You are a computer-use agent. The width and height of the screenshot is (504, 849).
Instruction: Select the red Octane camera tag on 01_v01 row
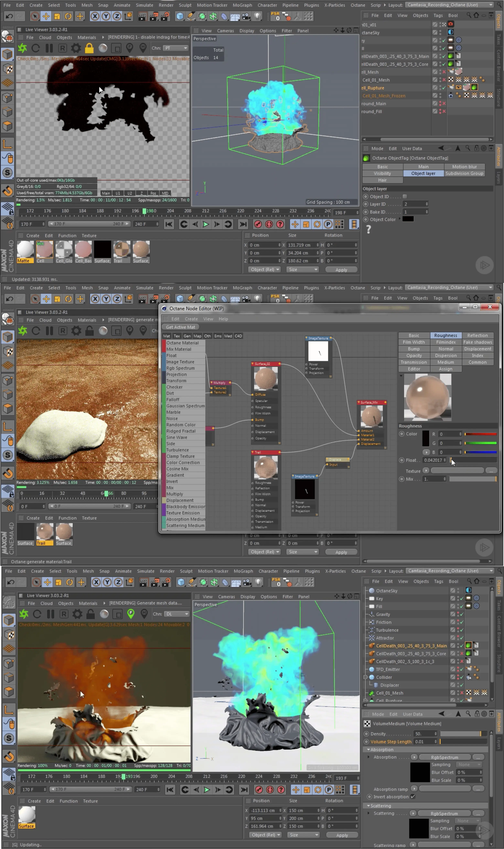451,24
